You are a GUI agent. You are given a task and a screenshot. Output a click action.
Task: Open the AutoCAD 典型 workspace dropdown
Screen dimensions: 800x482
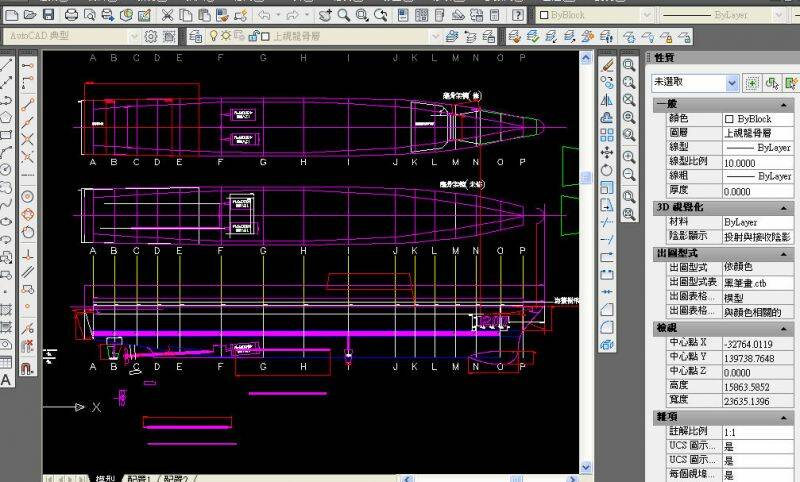click(135, 36)
